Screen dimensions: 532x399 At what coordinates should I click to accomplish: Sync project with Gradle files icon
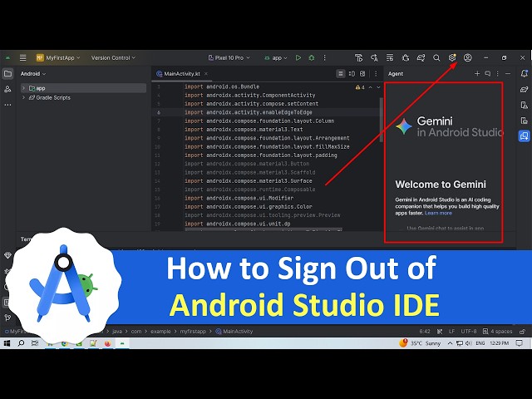coord(421,57)
